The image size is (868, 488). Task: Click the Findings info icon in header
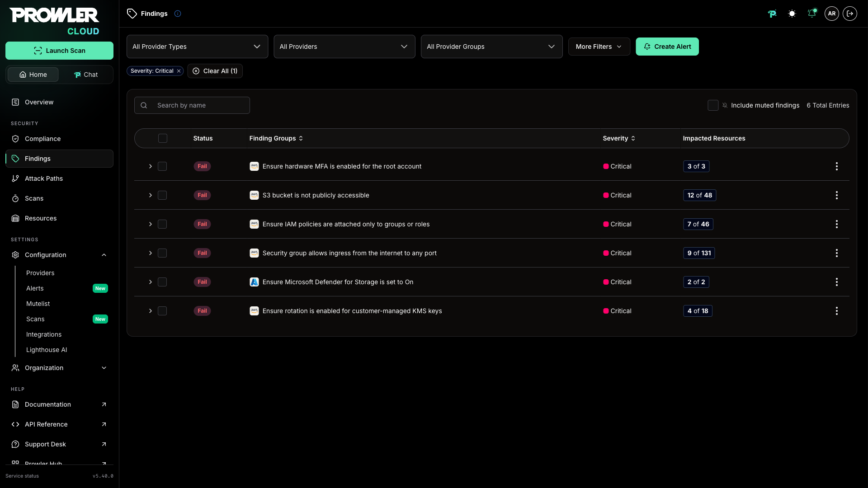pyautogui.click(x=178, y=14)
